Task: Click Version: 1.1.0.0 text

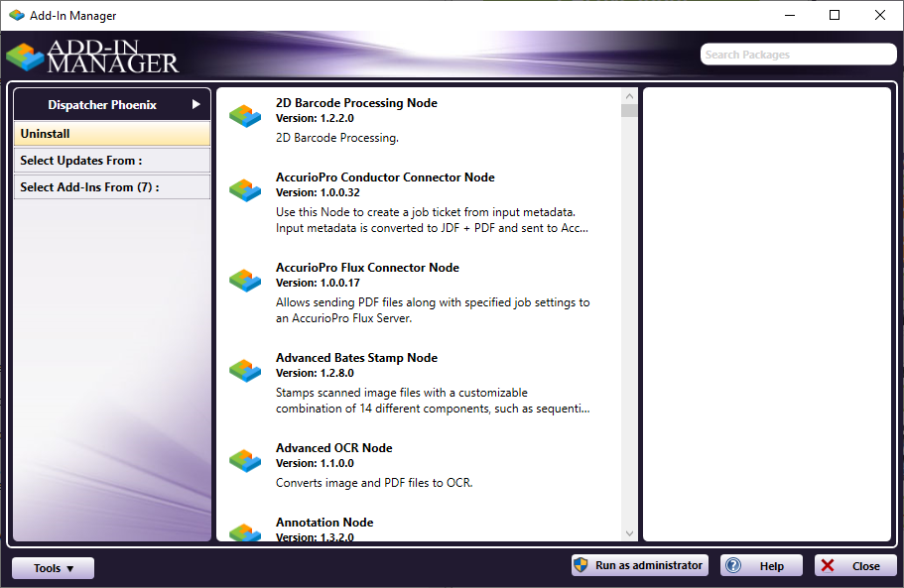Action: click(315, 463)
